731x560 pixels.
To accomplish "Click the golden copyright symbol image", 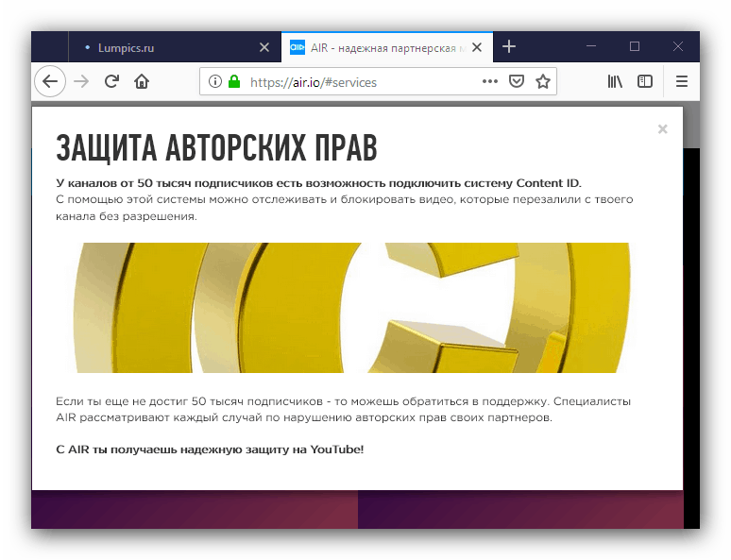I will tap(352, 308).
